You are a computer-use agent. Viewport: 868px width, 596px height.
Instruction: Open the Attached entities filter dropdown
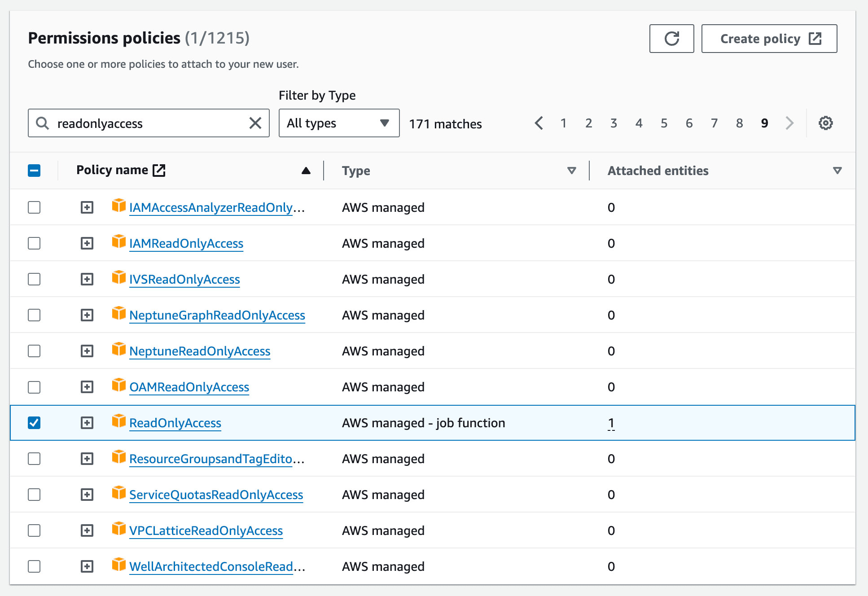point(837,171)
